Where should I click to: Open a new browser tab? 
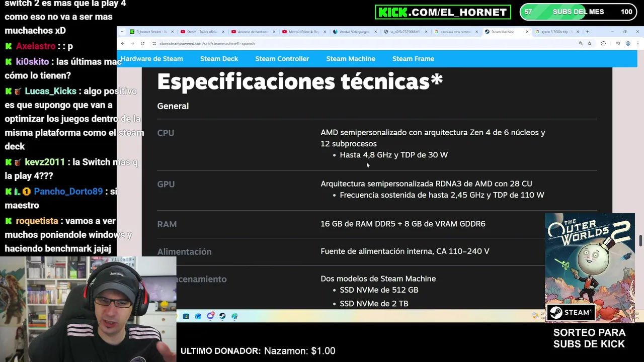point(587,32)
